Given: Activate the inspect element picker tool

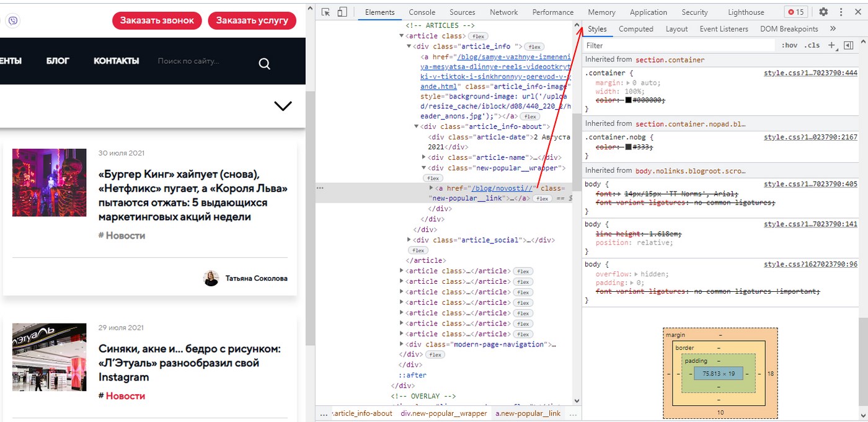Looking at the screenshot, I should [x=326, y=12].
